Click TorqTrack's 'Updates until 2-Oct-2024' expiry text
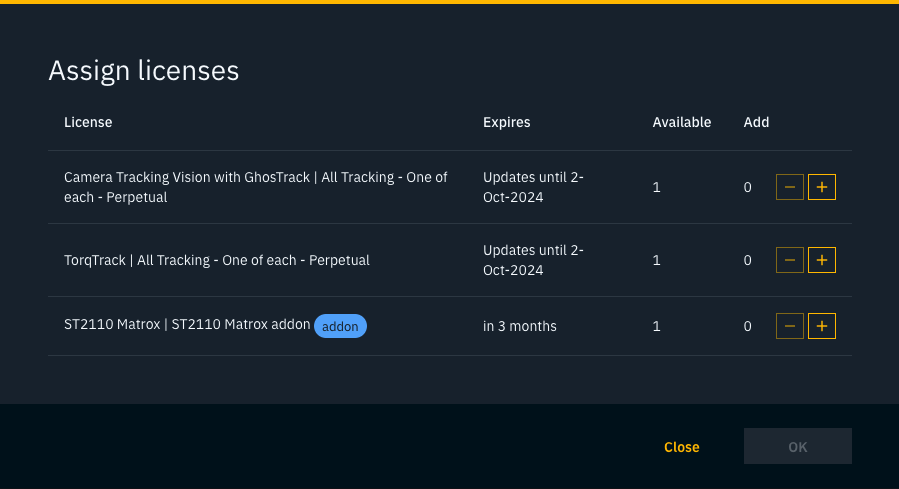 (x=533, y=260)
